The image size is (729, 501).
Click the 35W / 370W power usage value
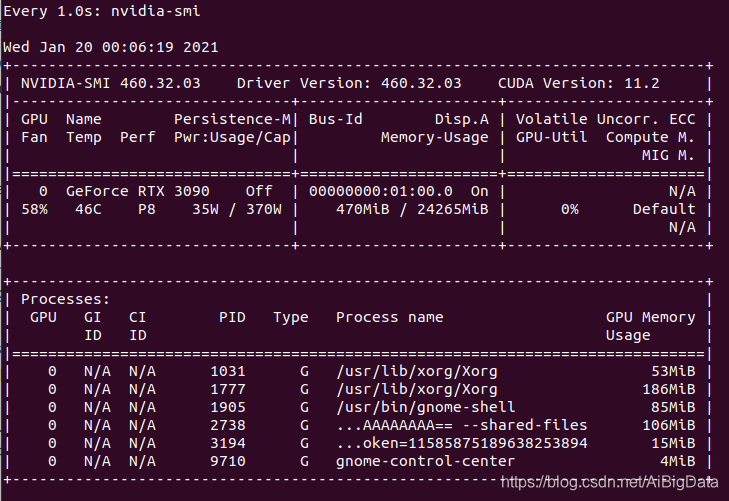coord(237,209)
